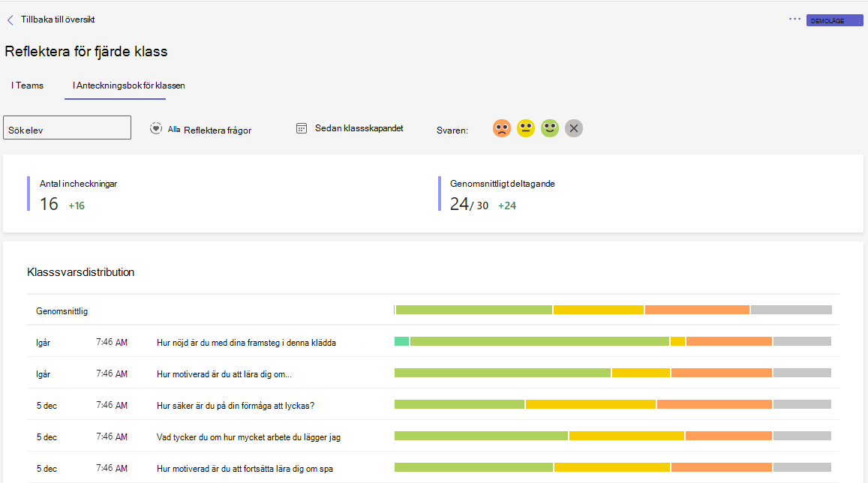Open 'Vad tycker du om hur mycket arbete' row
The image size is (868, 483).
pyautogui.click(x=433, y=436)
